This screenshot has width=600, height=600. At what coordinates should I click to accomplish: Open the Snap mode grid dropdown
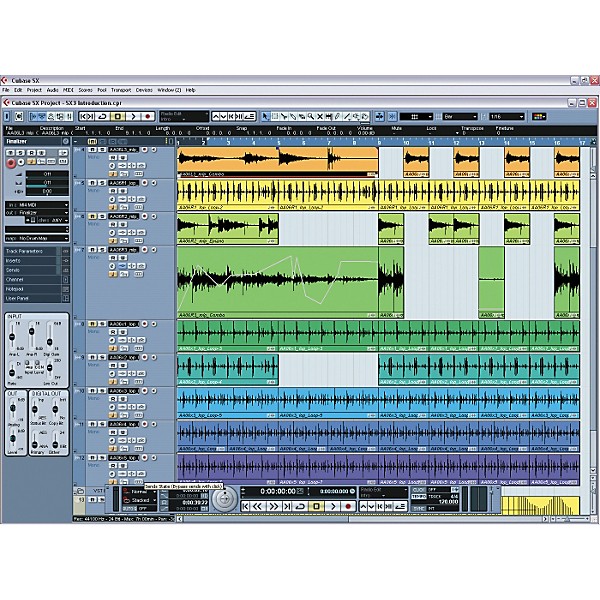416,117
